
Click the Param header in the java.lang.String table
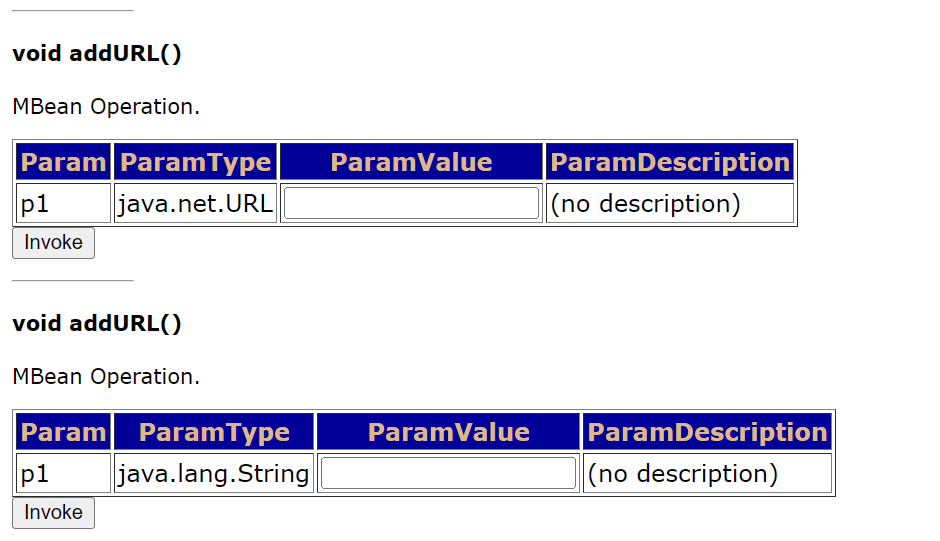coord(63,432)
